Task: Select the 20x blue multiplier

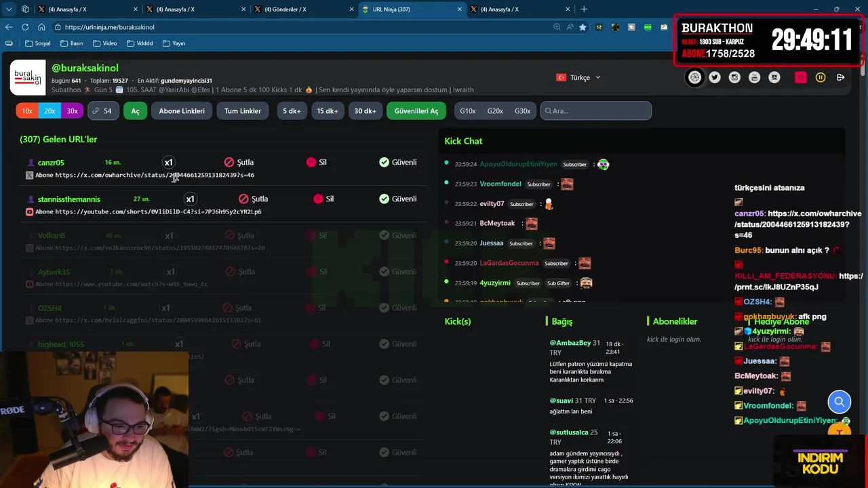Action: click(50, 111)
